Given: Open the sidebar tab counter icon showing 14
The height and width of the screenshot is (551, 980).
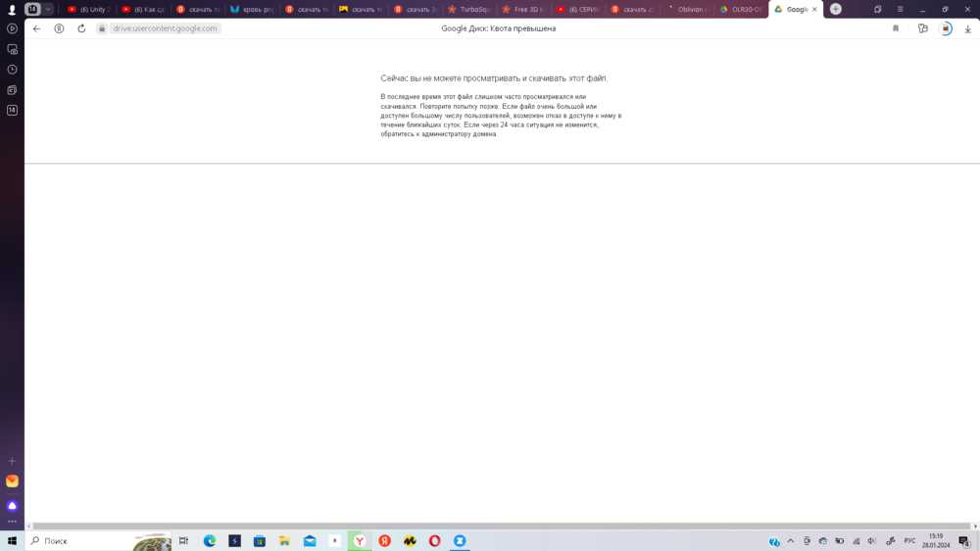Looking at the screenshot, I should pos(12,110).
